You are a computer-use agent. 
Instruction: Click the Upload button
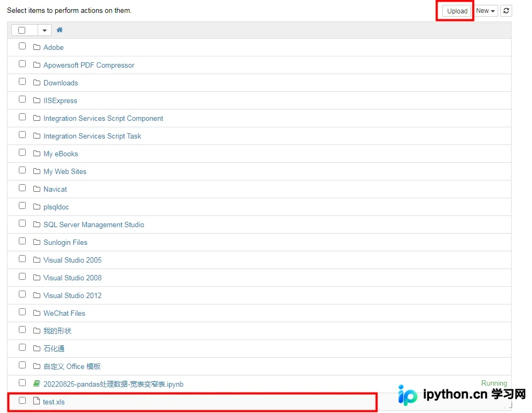click(x=457, y=11)
